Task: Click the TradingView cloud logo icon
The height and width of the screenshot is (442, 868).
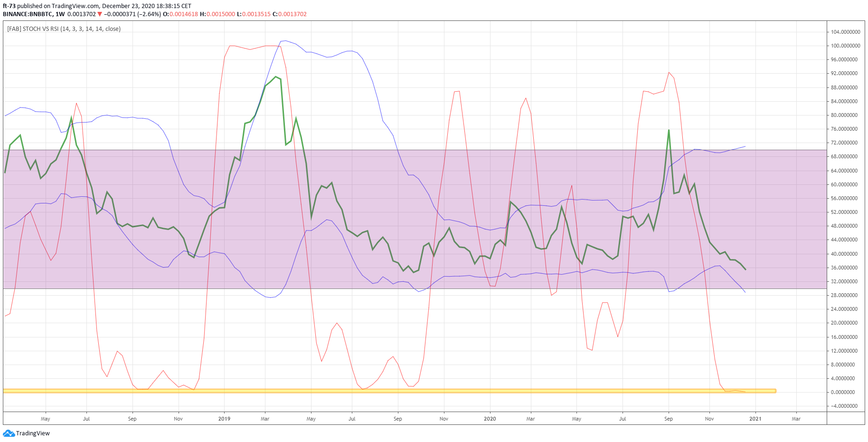Action: [x=9, y=433]
